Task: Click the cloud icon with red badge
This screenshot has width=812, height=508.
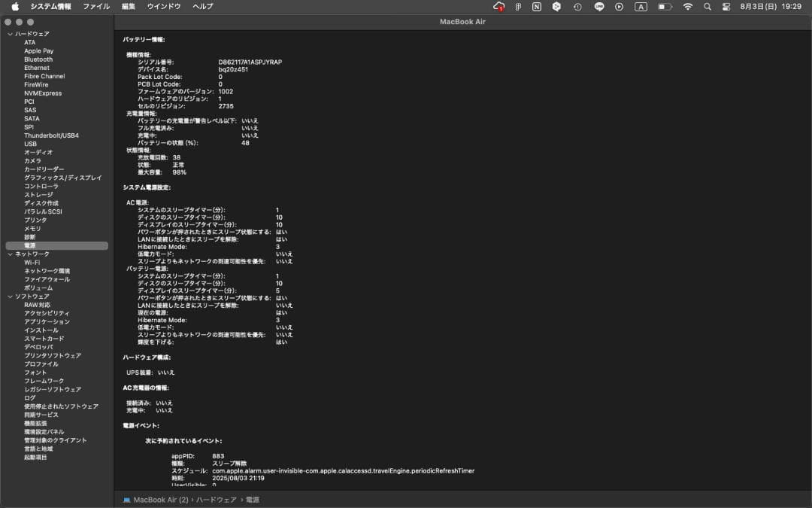Action: (x=498, y=6)
